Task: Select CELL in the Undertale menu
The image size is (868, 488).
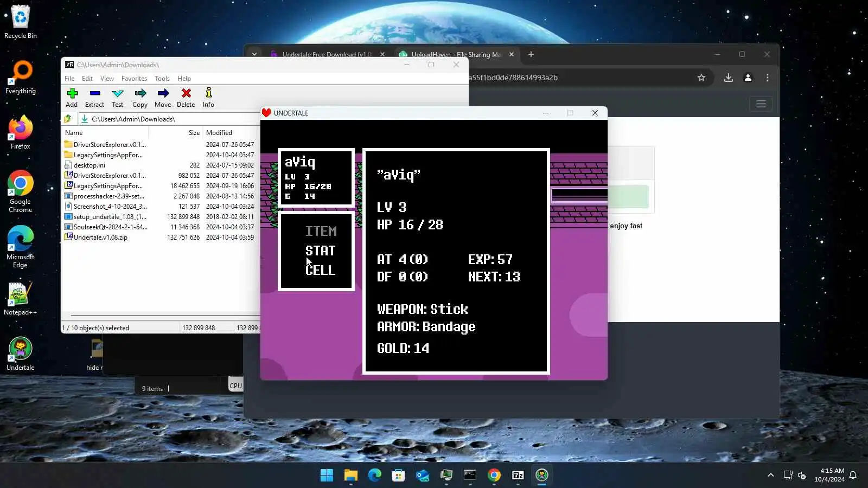Action: click(320, 271)
